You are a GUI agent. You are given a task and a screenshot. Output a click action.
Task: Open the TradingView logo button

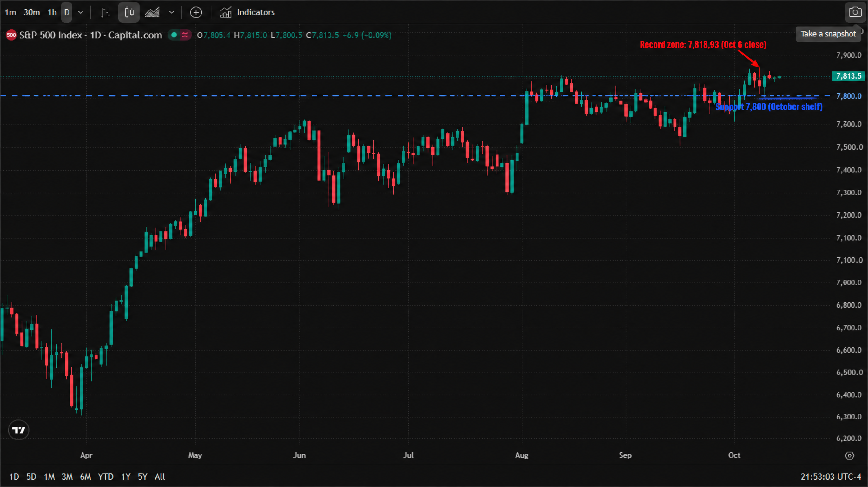[18, 430]
